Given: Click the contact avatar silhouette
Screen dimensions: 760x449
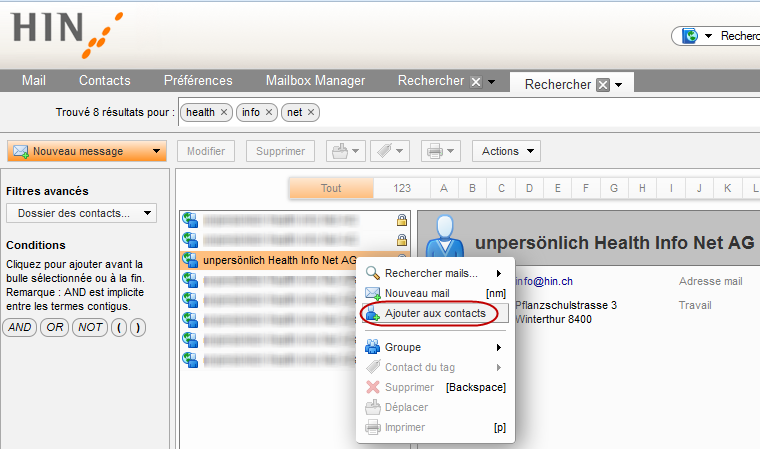Looking at the screenshot, I should pos(445,236).
